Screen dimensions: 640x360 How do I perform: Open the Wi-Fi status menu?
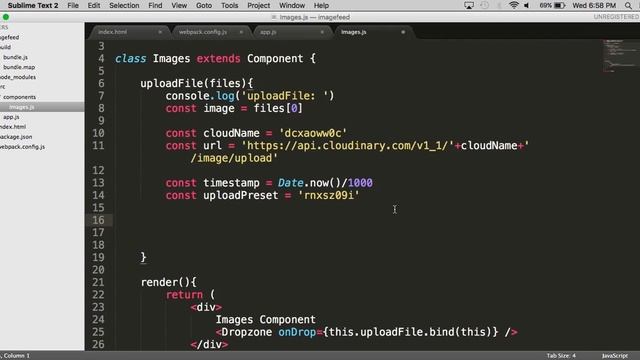click(x=513, y=5)
